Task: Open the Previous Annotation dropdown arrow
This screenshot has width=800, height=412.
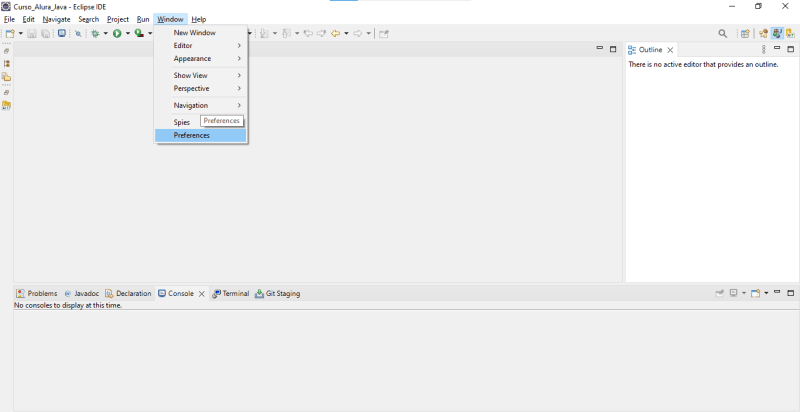Action: (297, 34)
